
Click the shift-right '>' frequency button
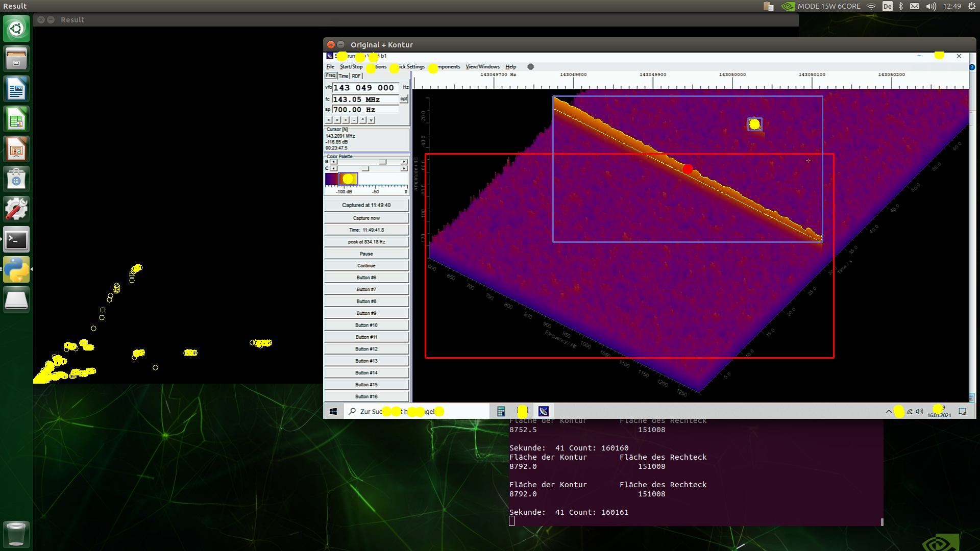coord(337,120)
